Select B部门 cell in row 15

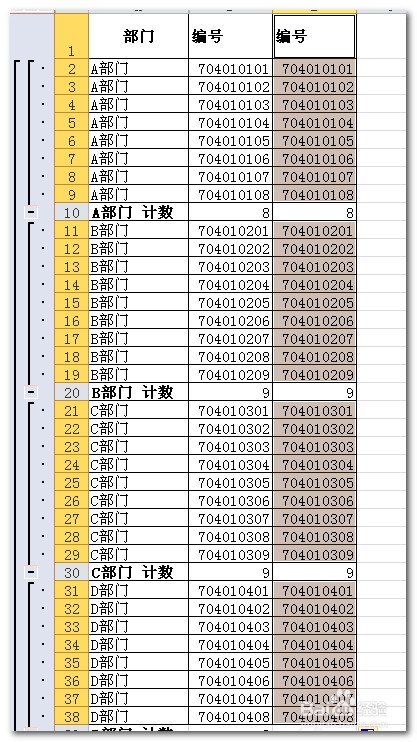(138, 302)
